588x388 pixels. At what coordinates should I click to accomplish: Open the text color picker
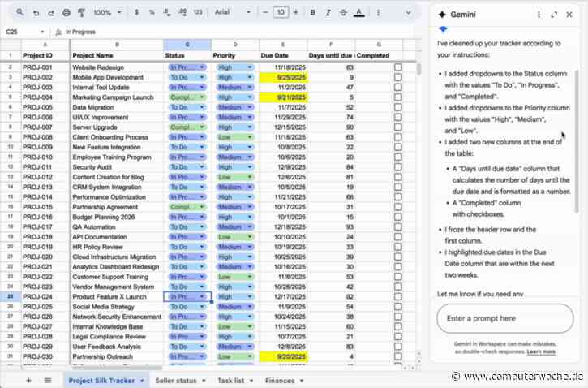359,13
